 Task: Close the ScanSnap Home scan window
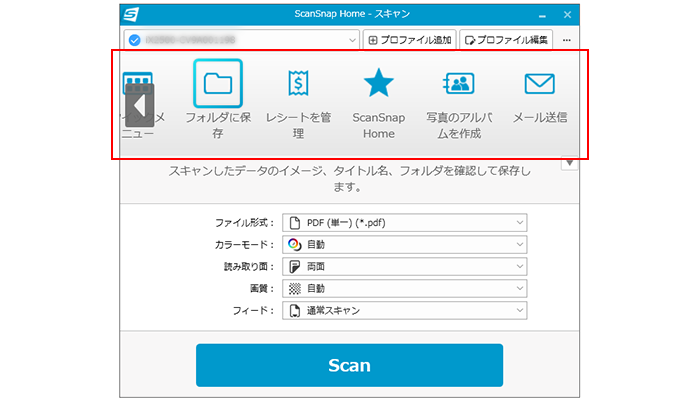click(x=567, y=15)
